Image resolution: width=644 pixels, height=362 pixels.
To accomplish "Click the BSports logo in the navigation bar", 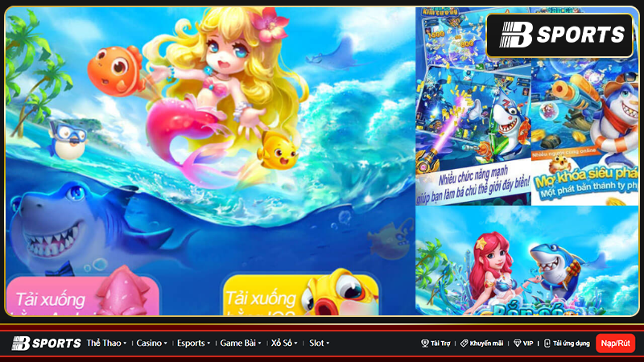I will (x=47, y=343).
